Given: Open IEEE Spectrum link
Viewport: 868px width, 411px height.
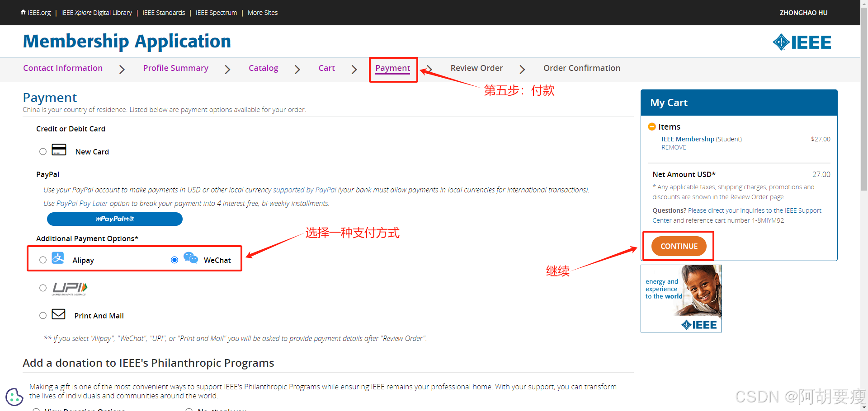Looking at the screenshot, I should tap(216, 13).
